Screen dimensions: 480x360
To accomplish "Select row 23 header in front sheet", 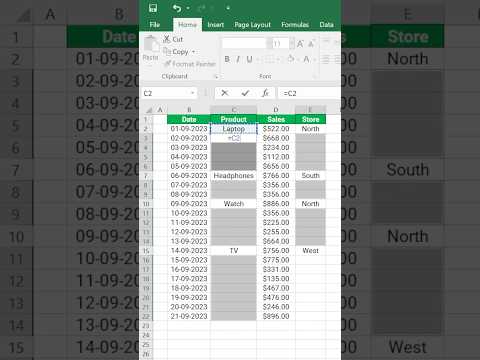I will (x=146, y=326).
